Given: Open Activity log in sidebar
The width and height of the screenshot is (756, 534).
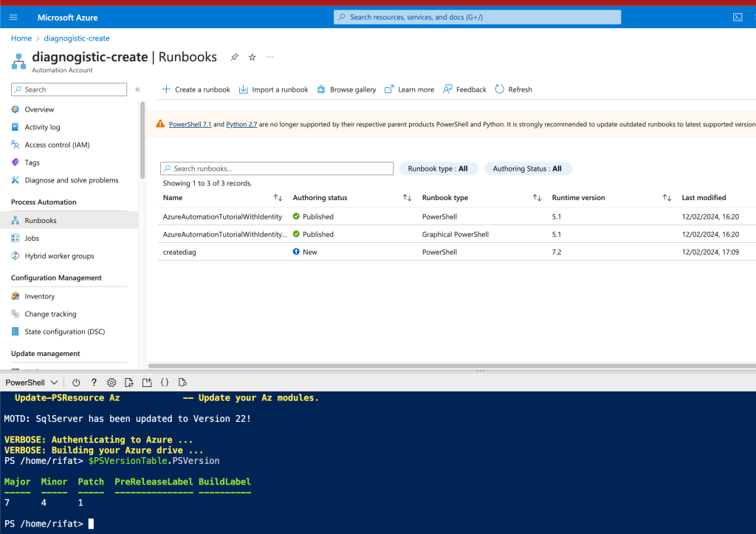Looking at the screenshot, I should click(42, 127).
